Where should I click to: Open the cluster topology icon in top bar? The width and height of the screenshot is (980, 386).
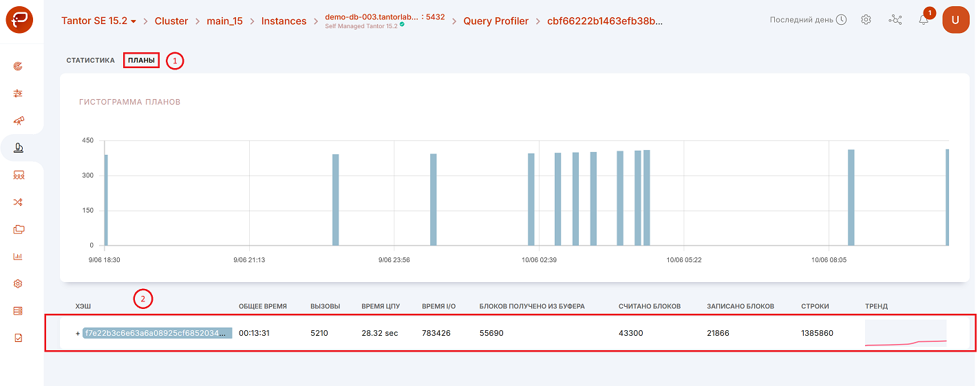(895, 20)
